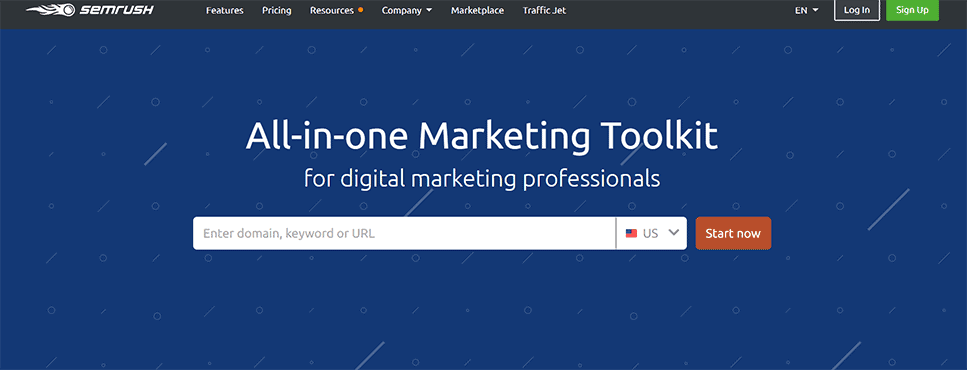This screenshot has height=370, width=967.
Task: Click the All-in-one Marketing Toolkit headline
Action: [x=482, y=137]
